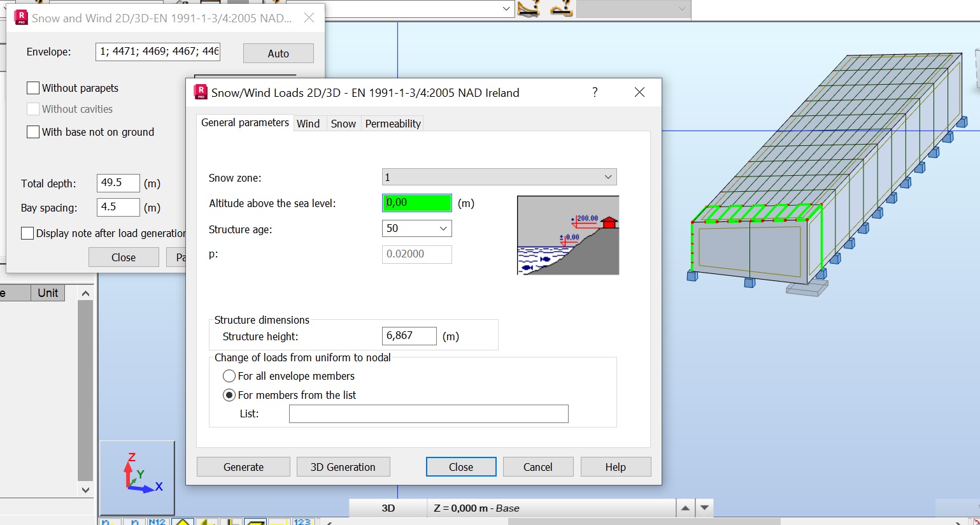Click the Generate button
This screenshot has height=525, width=980.
tap(243, 466)
